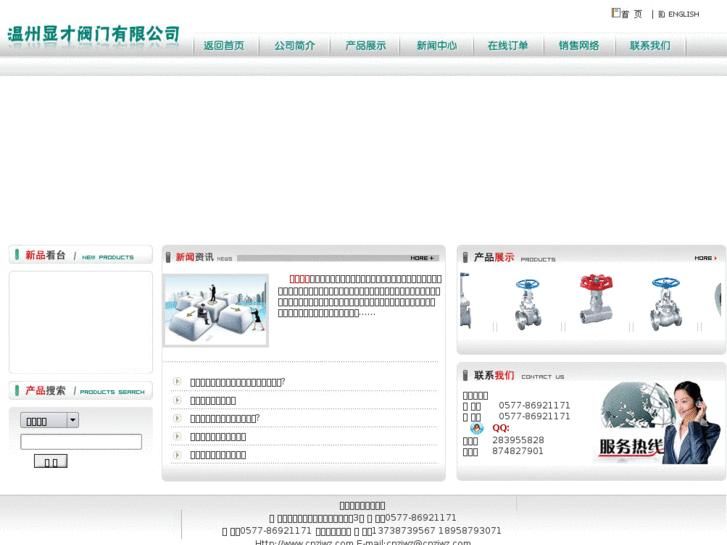Click the small icon before ENGLISH

(x=662, y=14)
